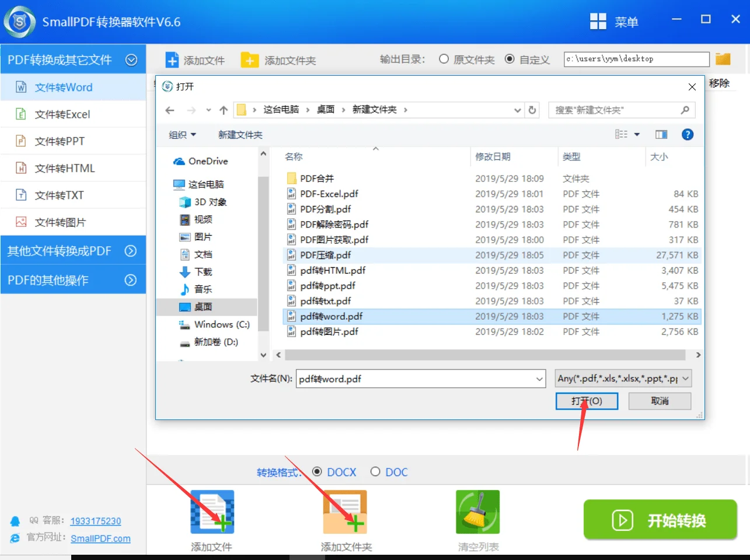Click the 清空列表 broom icon
This screenshot has width=750, height=560.
pyautogui.click(x=477, y=512)
